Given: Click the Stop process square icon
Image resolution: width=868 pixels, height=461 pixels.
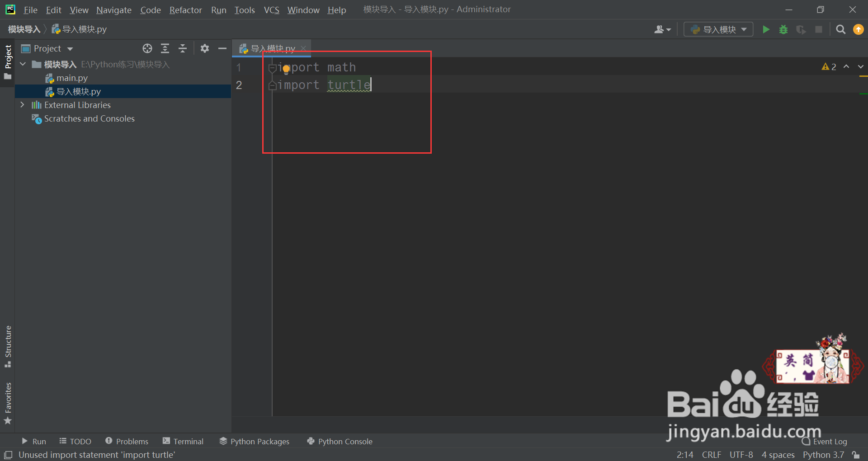Looking at the screenshot, I should tap(819, 29).
